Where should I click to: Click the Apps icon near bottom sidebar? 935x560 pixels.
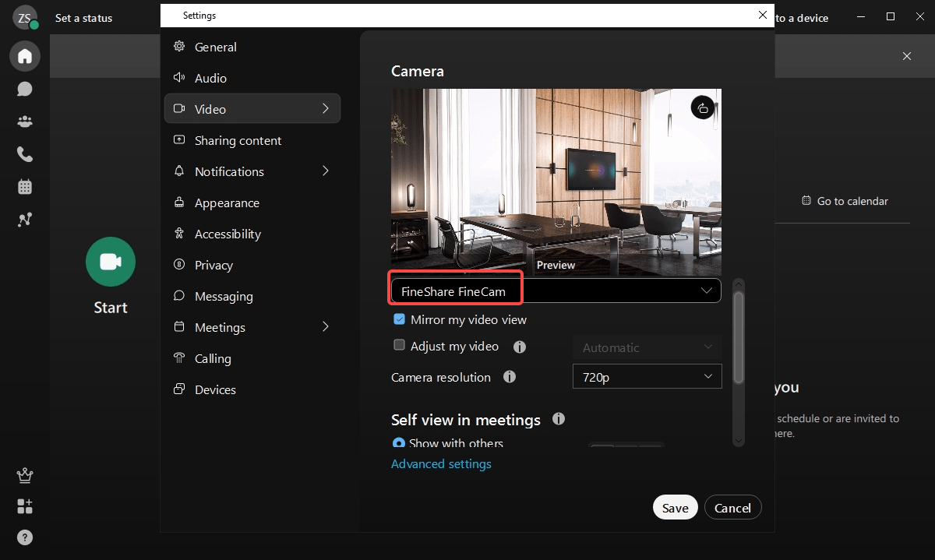click(x=24, y=506)
